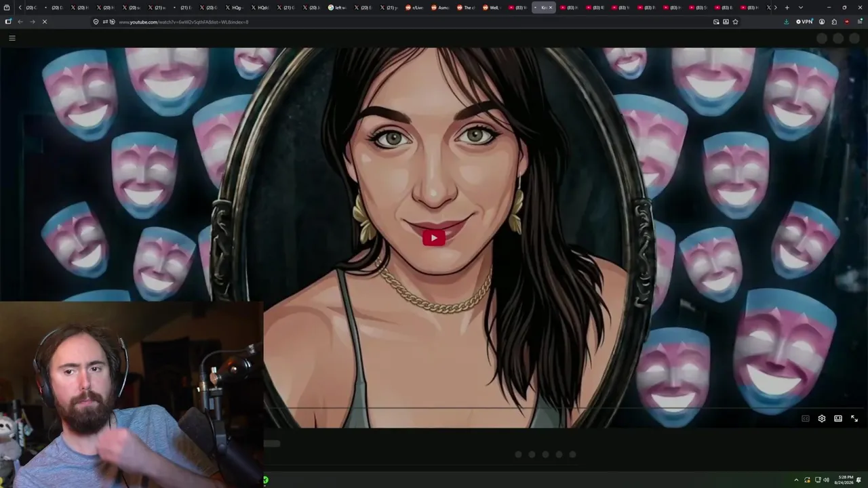The width and height of the screenshot is (868, 488).
Task: Open the browser downloads panel
Action: (786, 22)
